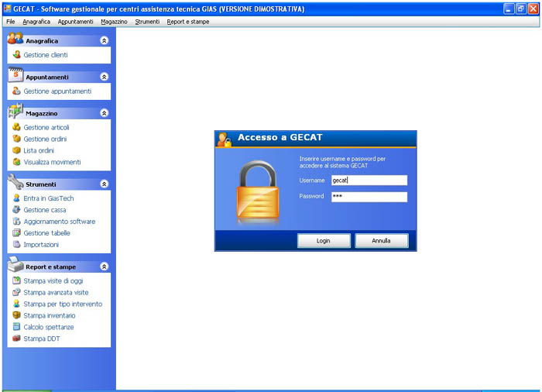This screenshot has height=392, width=542.
Task: Click the Stampa visite di oggi icon
Action: (16, 280)
